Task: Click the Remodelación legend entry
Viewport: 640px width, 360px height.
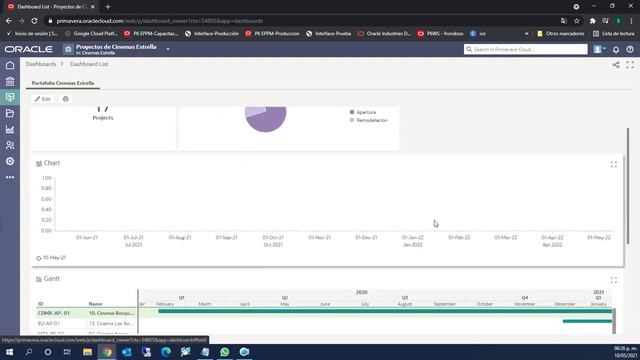Action: click(369, 120)
